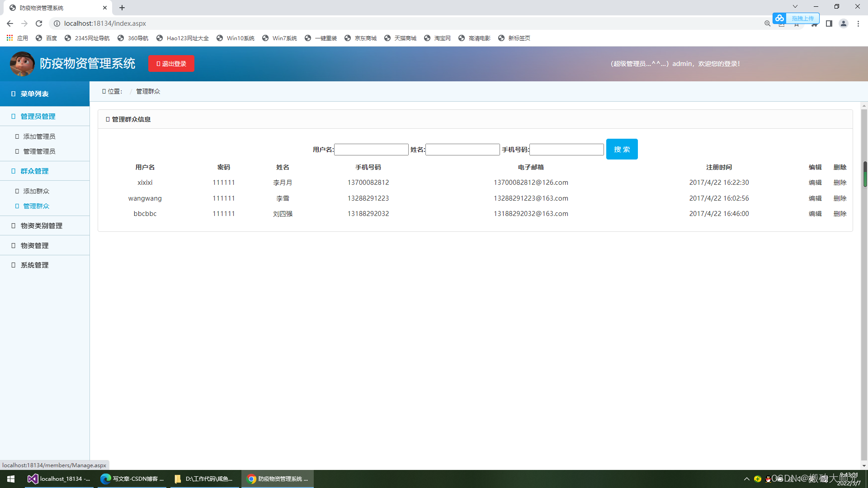The height and width of the screenshot is (488, 868).
Task: Click the browser reload icon
Action: coord(39,23)
